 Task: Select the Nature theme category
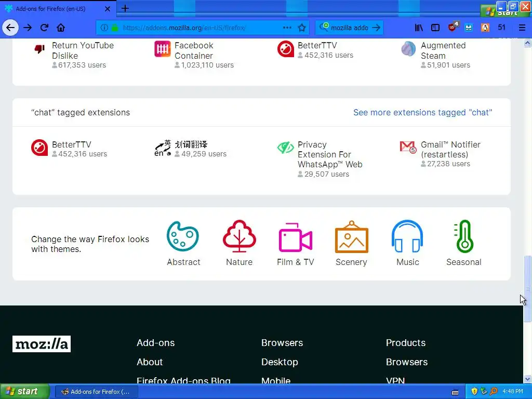[x=239, y=243]
